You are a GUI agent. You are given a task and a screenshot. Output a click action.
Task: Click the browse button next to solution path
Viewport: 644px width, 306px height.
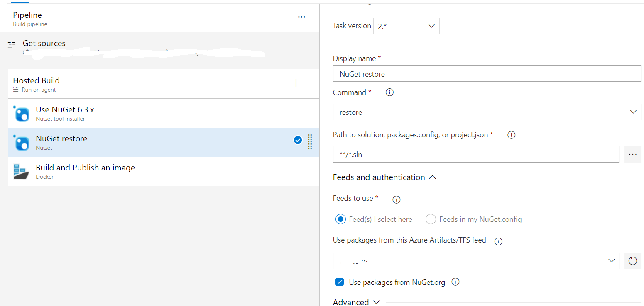pyautogui.click(x=632, y=154)
